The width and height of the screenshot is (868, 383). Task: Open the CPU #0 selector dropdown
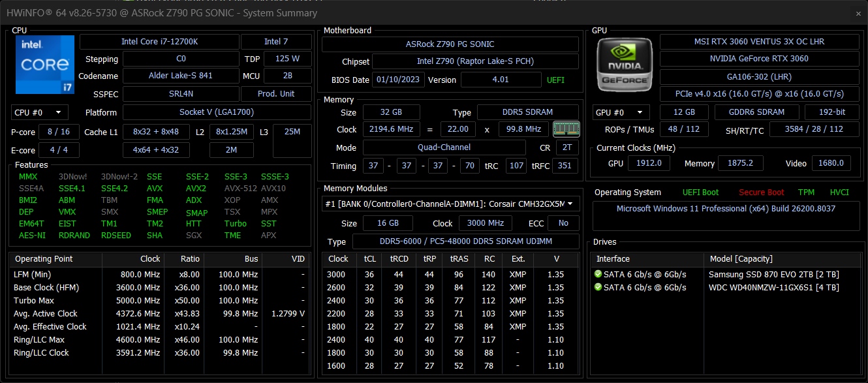pyautogui.click(x=40, y=112)
